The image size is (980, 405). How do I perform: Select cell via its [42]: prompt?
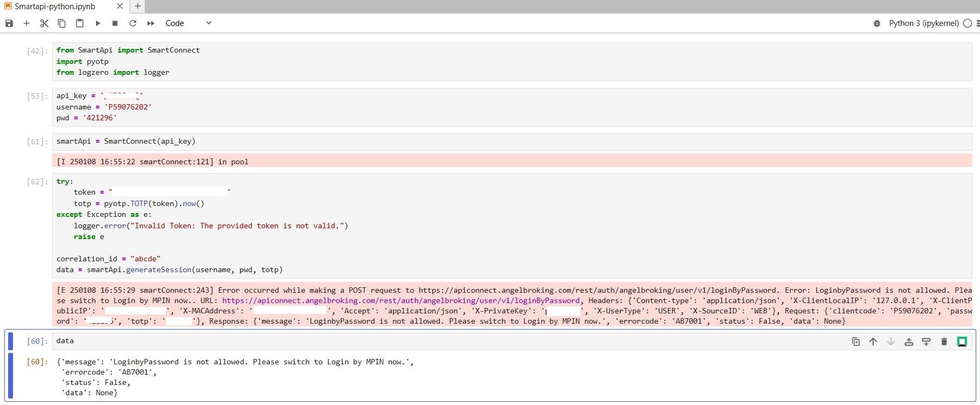click(x=37, y=51)
